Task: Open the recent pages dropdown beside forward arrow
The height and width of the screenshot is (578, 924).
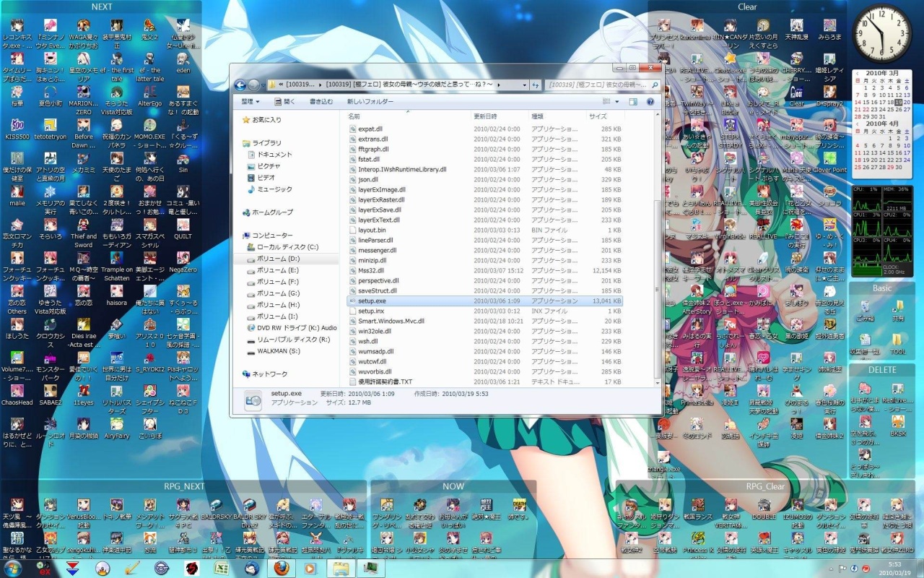Action: [x=263, y=85]
